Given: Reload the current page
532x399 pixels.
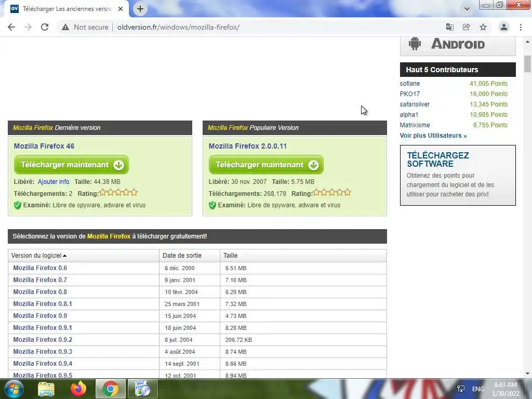Looking at the screenshot, I should [45, 27].
